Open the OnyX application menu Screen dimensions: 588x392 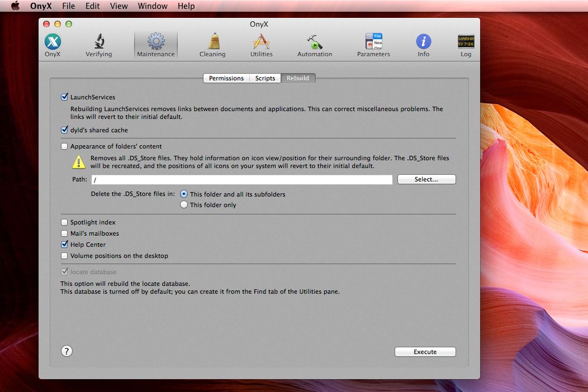pyautogui.click(x=41, y=6)
